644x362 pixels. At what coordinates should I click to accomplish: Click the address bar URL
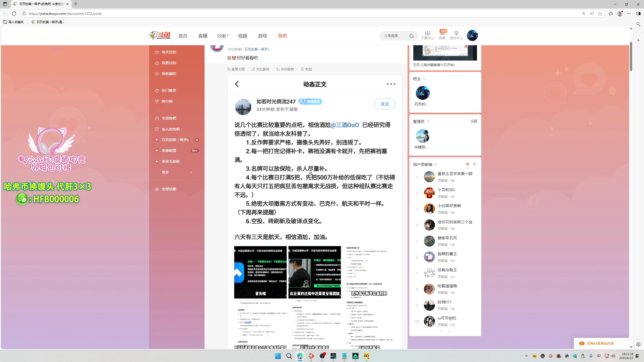65,14
